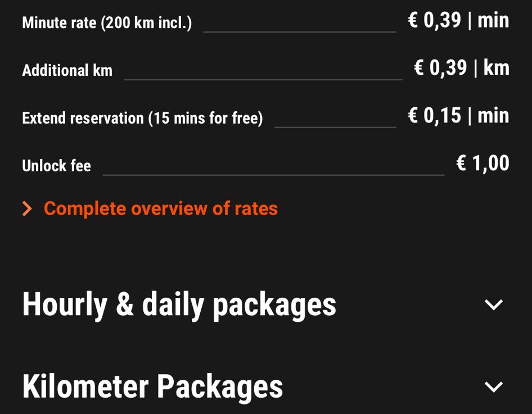
Task: Expand the Kilometer Packages chevron
Action: click(x=493, y=386)
